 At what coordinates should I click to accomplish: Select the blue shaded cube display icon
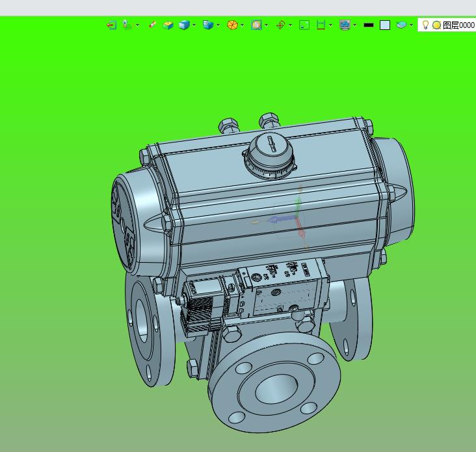click(x=184, y=25)
